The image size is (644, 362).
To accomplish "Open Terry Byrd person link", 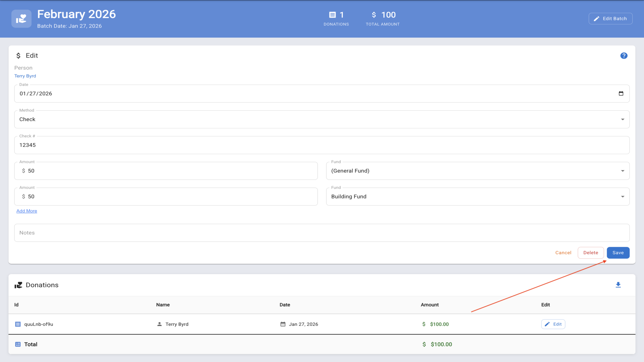I will 25,76.
